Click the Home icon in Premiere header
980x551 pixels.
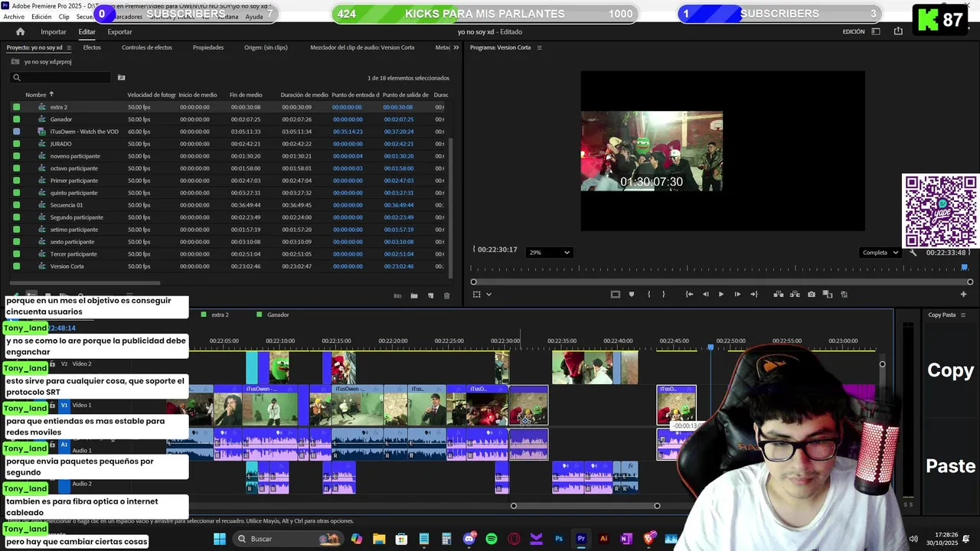20,31
